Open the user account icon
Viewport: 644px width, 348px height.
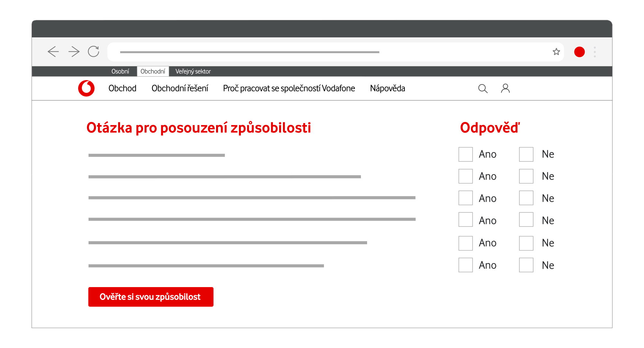[x=505, y=88]
